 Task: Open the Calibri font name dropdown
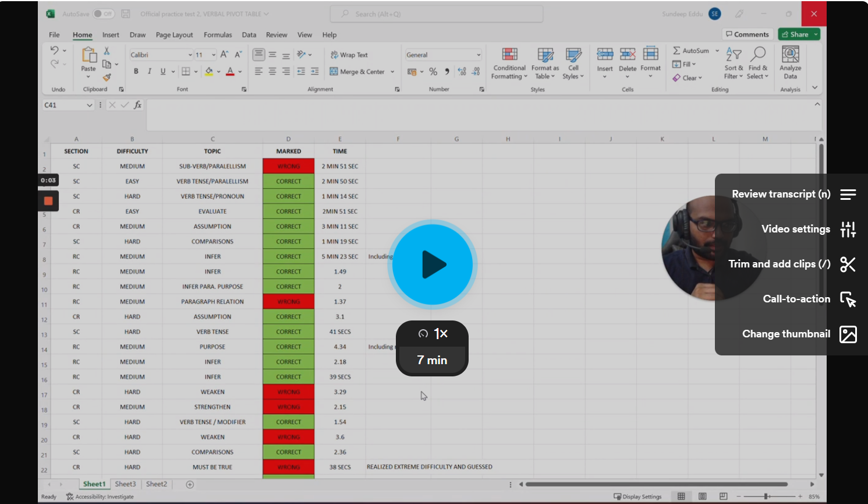pos(190,55)
